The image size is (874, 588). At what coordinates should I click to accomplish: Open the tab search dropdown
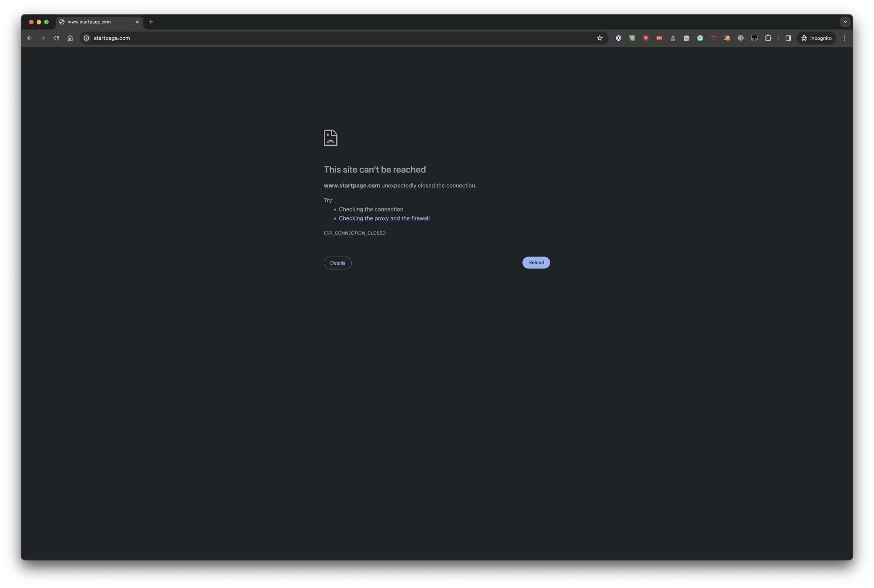tap(845, 21)
